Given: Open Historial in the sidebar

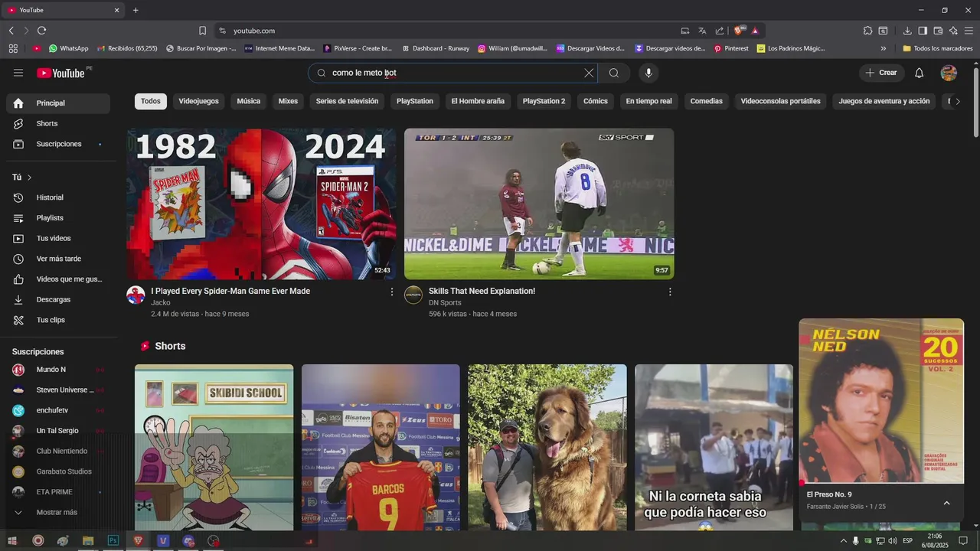Looking at the screenshot, I should [58, 197].
